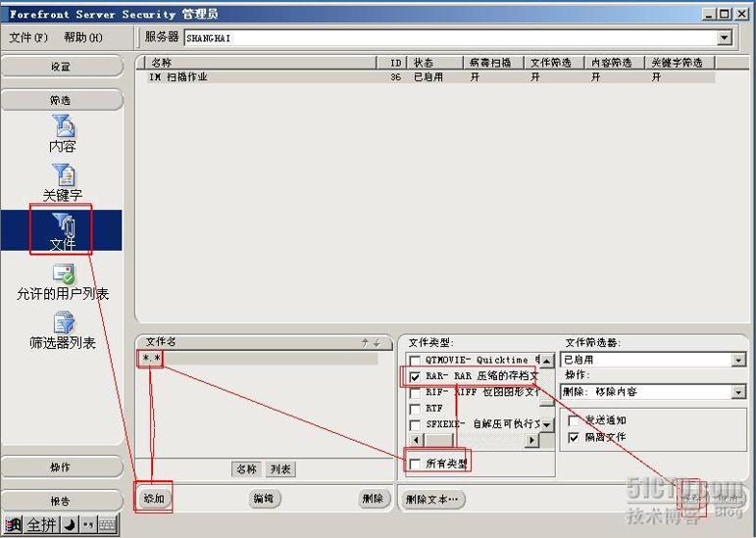Click the 添加 add button
Image resolution: width=756 pixels, height=538 pixels.
click(154, 498)
